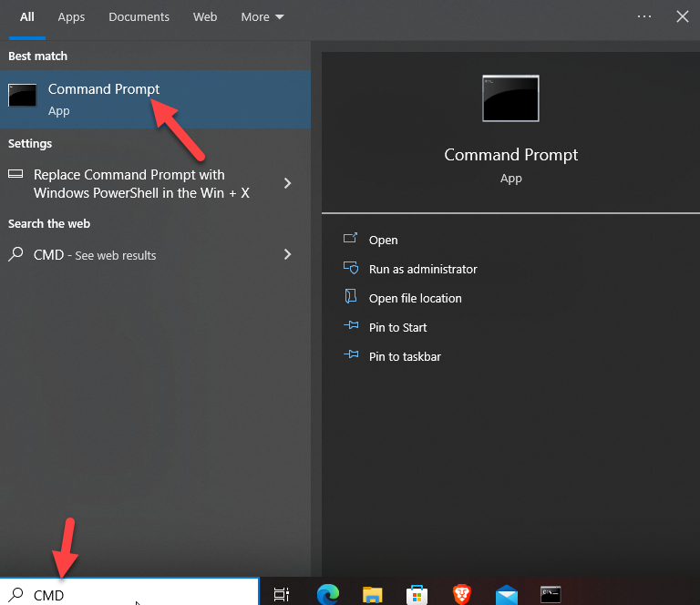Open Replace Command Prompt with PowerShell setting

155,183
